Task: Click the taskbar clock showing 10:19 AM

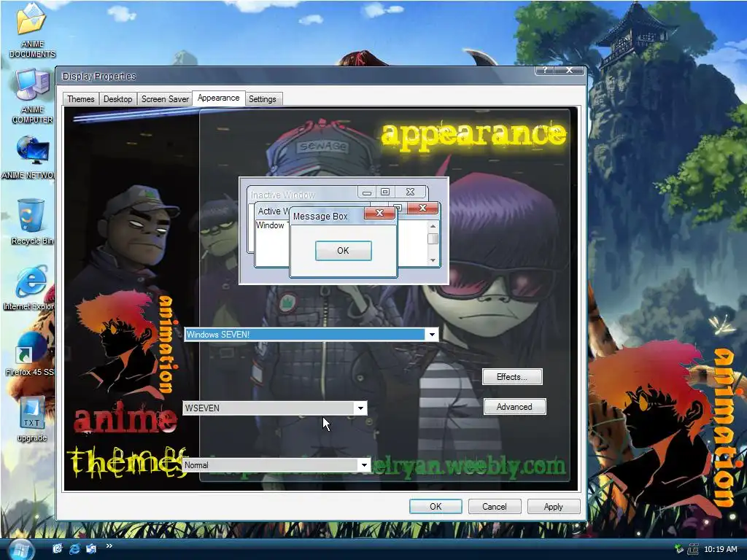Action: pyautogui.click(x=720, y=549)
